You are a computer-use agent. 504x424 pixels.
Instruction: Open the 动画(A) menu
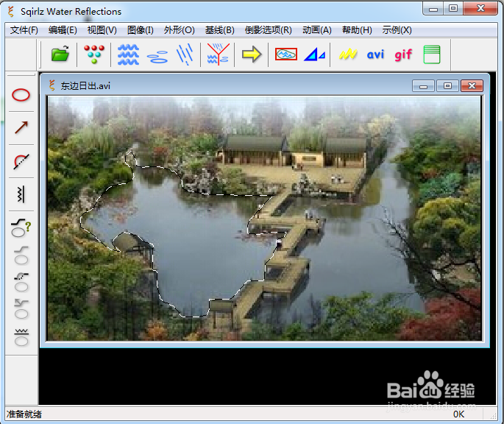tap(317, 30)
